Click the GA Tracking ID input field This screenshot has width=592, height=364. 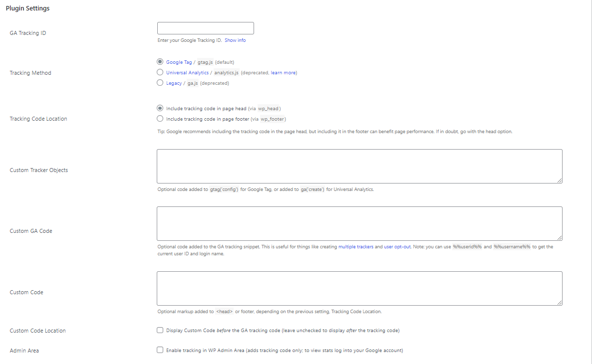click(205, 28)
